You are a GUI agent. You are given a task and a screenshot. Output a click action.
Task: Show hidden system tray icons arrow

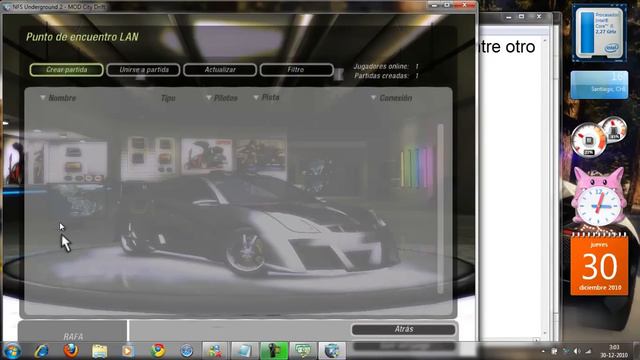pyautogui.click(x=543, y=351)
